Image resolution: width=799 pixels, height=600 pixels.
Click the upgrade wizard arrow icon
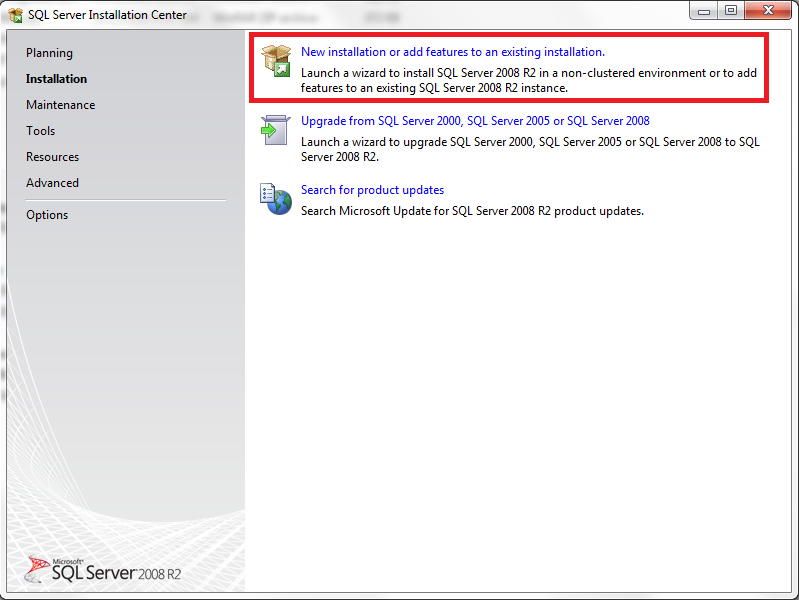276,130
